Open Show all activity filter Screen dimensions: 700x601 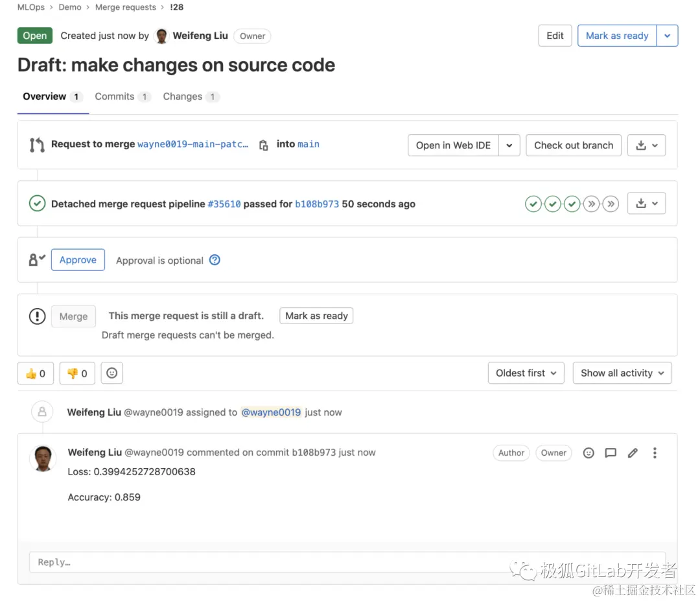click(x=622, y=373)
